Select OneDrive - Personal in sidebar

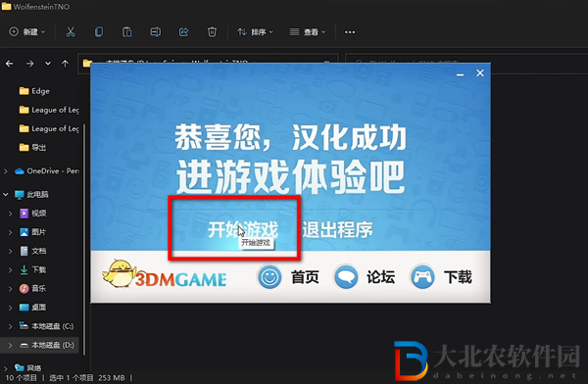pyautogui.click(x=46, y=171)
